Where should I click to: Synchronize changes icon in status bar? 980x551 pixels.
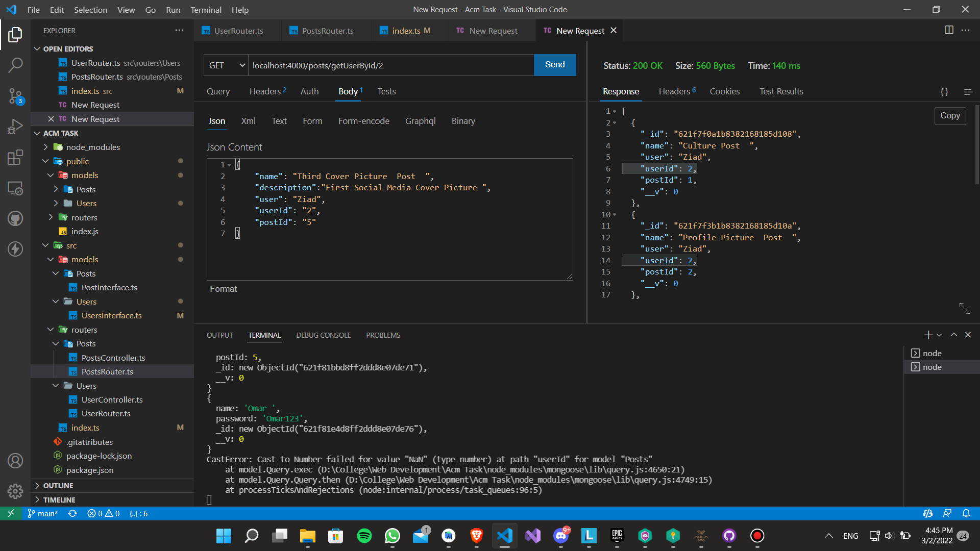pyautogui.click(x=72, y=513)
